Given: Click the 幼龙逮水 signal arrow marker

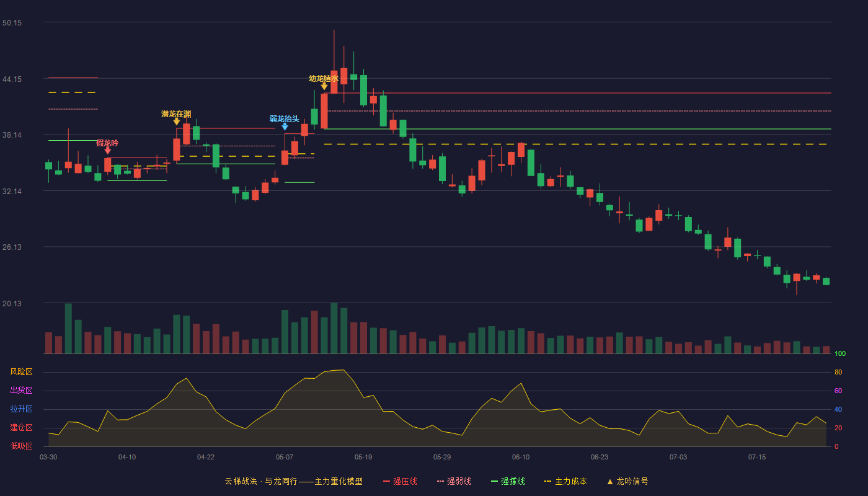Looking at the screenshot, I should [x=324, y=86].
